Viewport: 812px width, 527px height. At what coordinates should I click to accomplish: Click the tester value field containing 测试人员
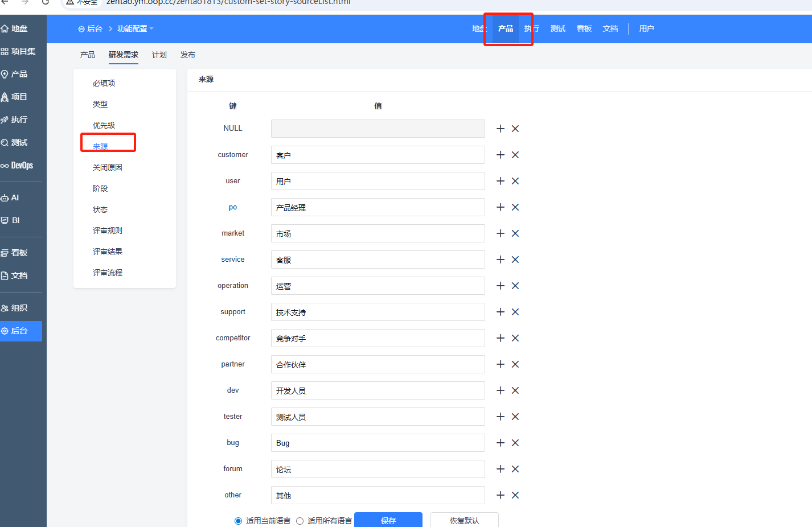point(378,417)
